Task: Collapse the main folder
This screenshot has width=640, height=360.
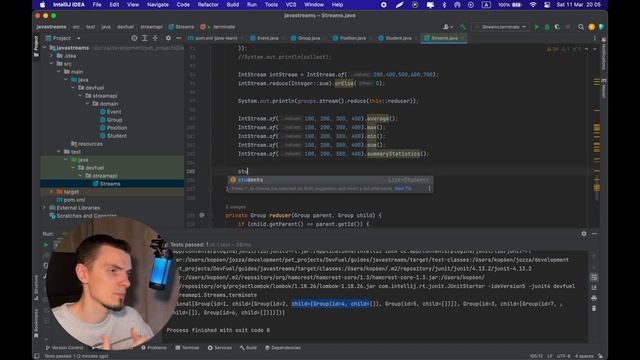Action: [x=59, y=72]
